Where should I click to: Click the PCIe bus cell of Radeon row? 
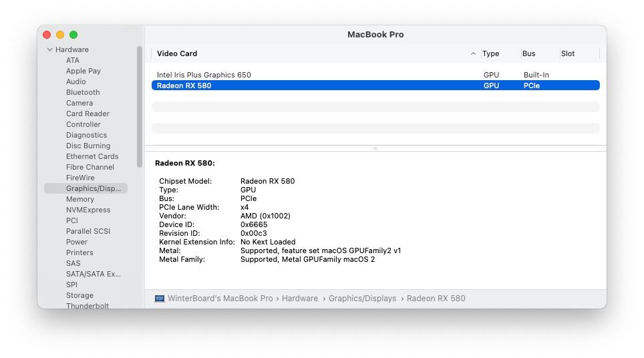pyautogui.click(x=532, y=85)
